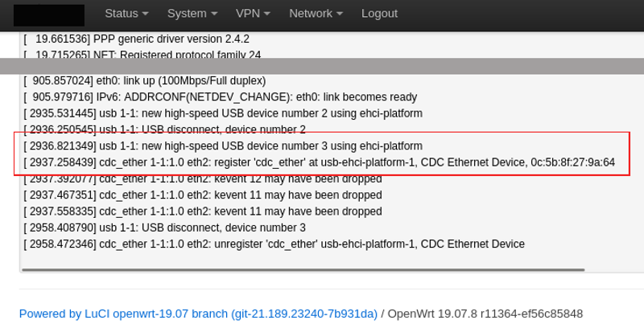Viewport: 644px width, 324px height.
Task: Open the VPN dropdown menu
Action: click(x=253, y=14)
